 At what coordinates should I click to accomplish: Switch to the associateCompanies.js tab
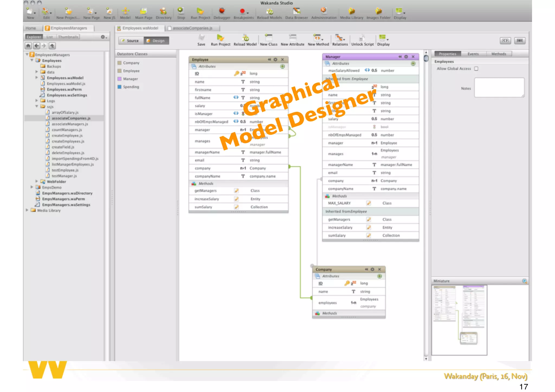coord(192,28)
